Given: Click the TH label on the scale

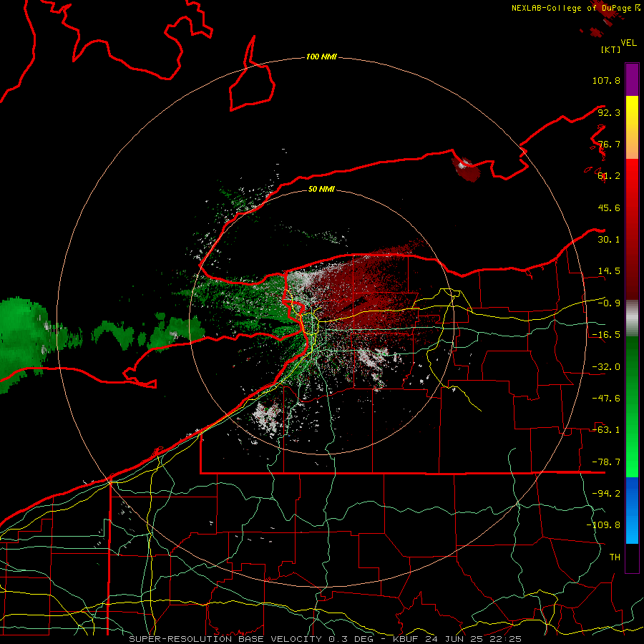Looking at the screenshot, I should [615, 557].
